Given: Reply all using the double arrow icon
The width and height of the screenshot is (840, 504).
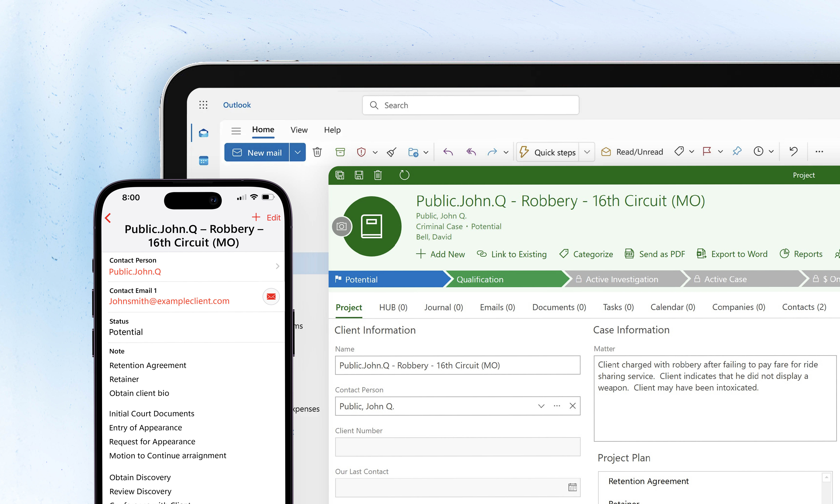Looking at the screenshot, I should click(471, 152).
